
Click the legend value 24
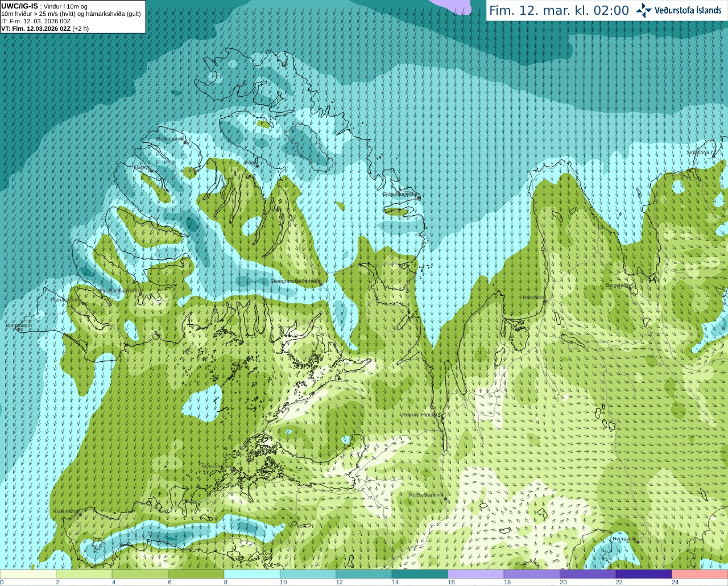[x=675, y=582]
